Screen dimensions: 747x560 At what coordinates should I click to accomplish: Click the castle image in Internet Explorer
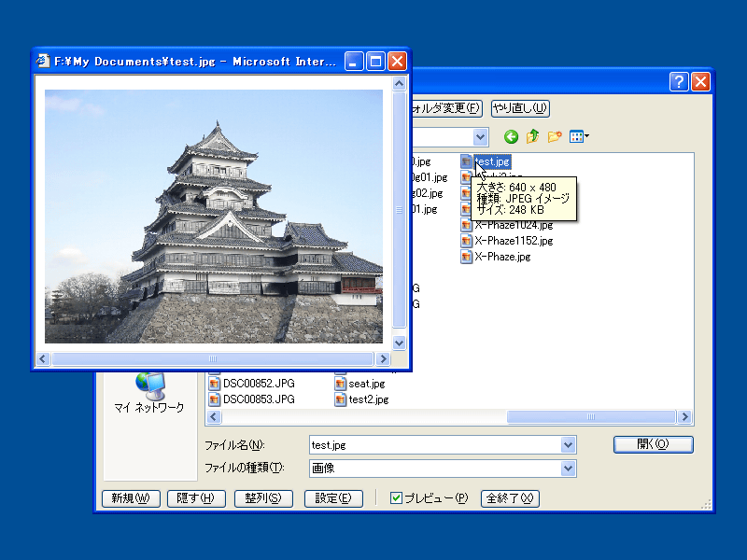coord(214,217)
